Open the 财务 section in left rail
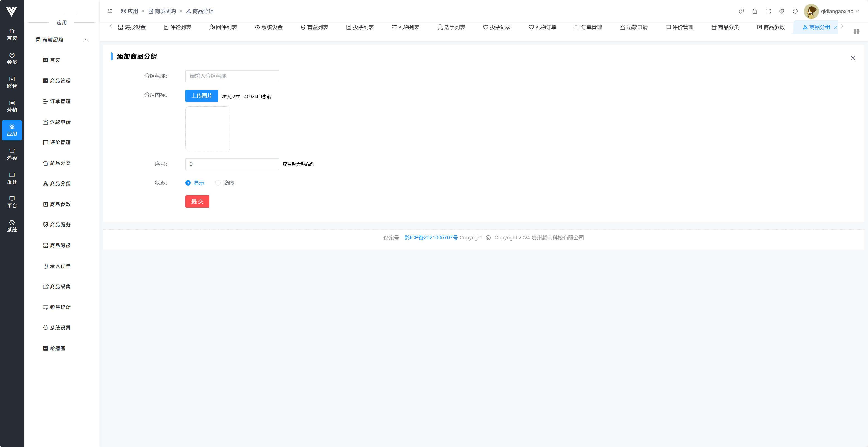This screenshot has height=447, width=868. click(12, 82)
